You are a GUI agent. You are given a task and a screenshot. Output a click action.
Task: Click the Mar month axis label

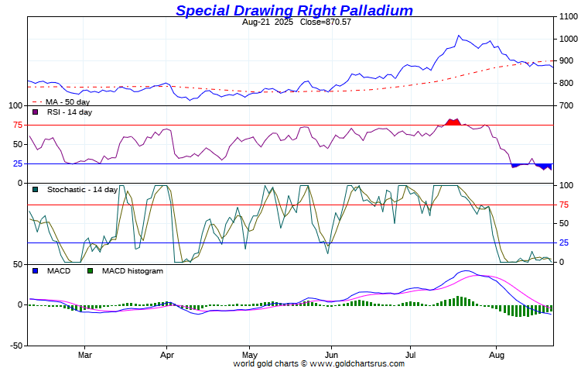(85, 355)
